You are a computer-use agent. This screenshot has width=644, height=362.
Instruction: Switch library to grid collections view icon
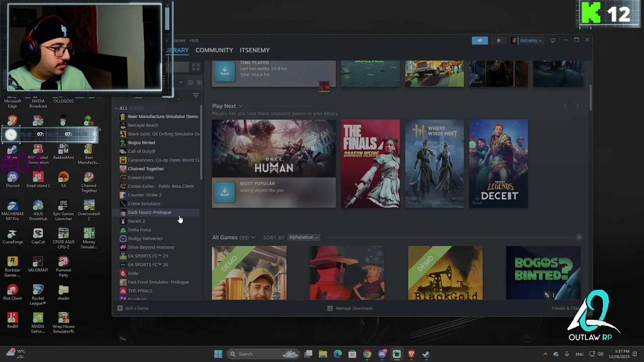point(196,66)
